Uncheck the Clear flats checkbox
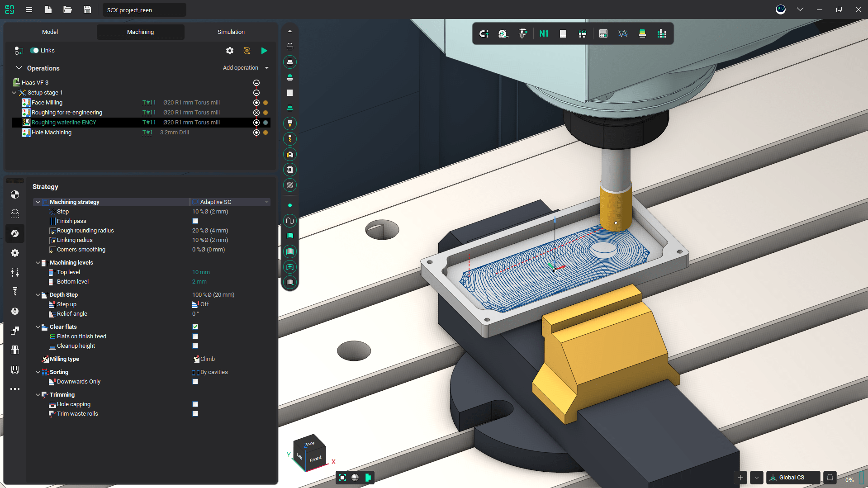 (195, 327)
